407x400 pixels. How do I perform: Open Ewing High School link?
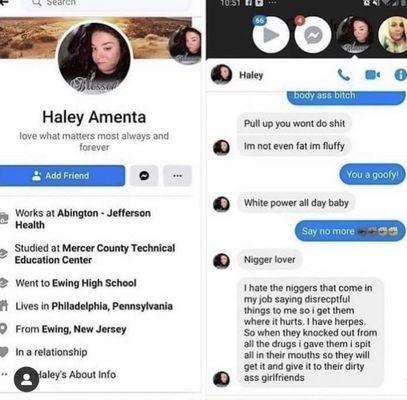click(x=94, y=283)
